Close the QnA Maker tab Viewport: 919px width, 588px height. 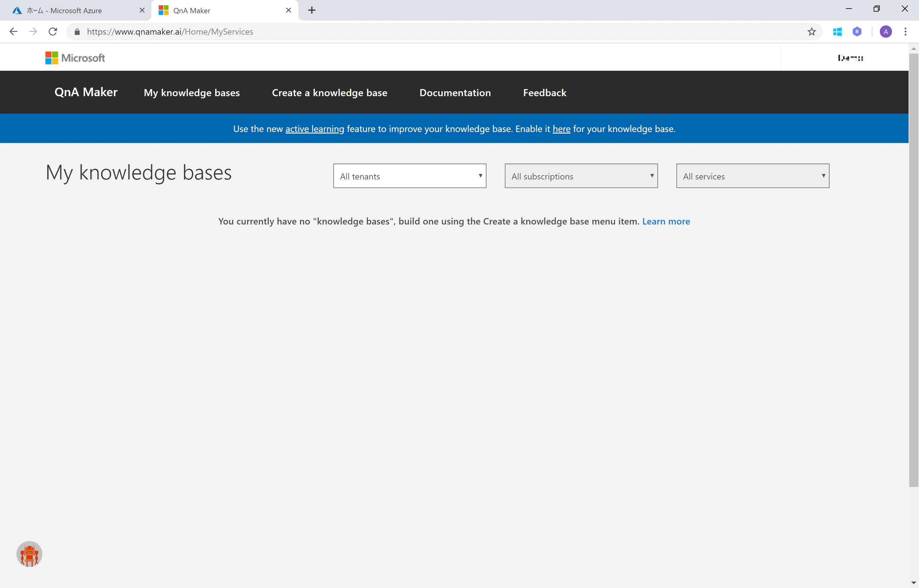(x=289, y=10)
